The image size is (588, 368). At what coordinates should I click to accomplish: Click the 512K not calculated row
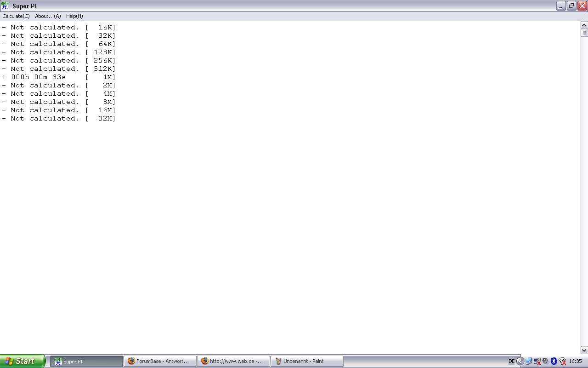tap(59, 69)
